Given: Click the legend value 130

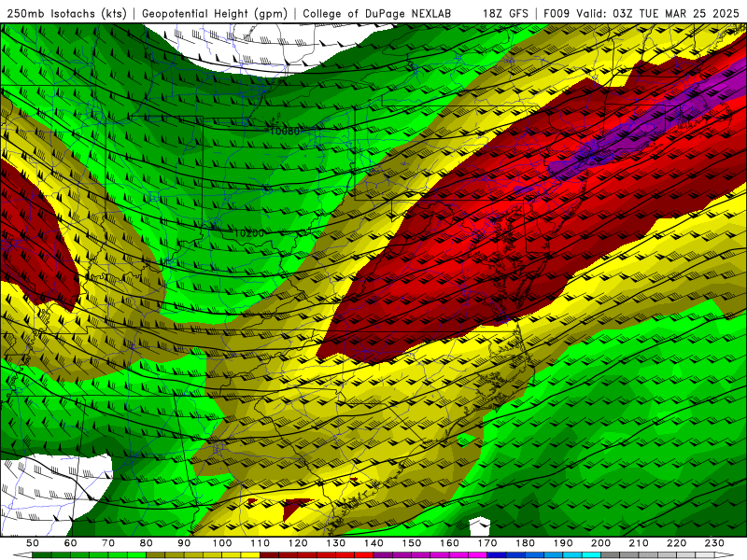Looking at the screenshot, I should click(x=336, y=543).
